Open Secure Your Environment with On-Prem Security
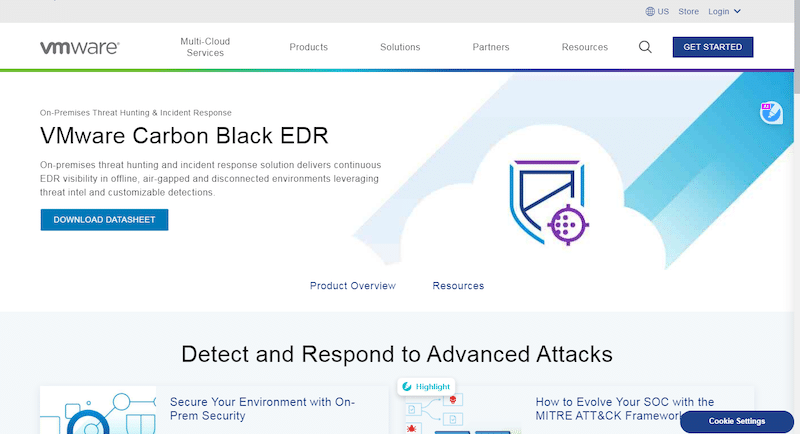This screenshot has height=434, width=800. click(x=262, y=409)
